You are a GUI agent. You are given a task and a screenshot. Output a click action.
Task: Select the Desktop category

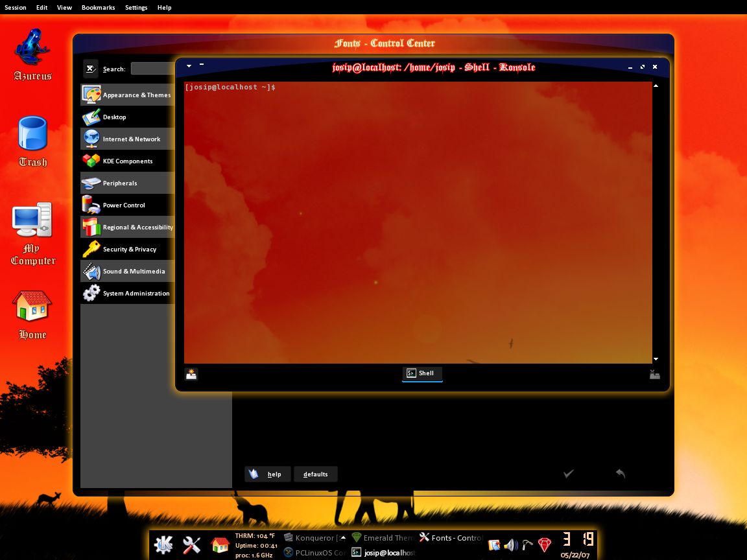click(x=128, y=117)
